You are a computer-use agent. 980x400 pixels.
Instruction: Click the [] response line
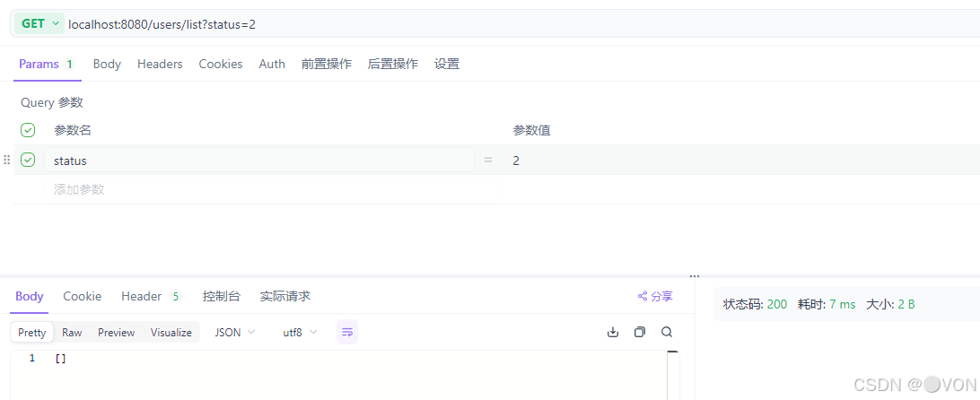pos(61,359)
